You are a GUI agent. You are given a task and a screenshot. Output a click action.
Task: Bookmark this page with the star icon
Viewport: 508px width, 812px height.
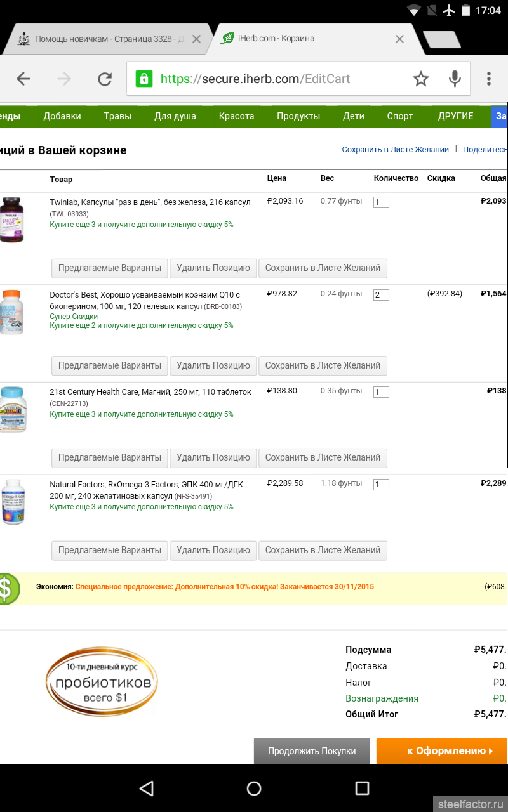click(x=421, y=79)
